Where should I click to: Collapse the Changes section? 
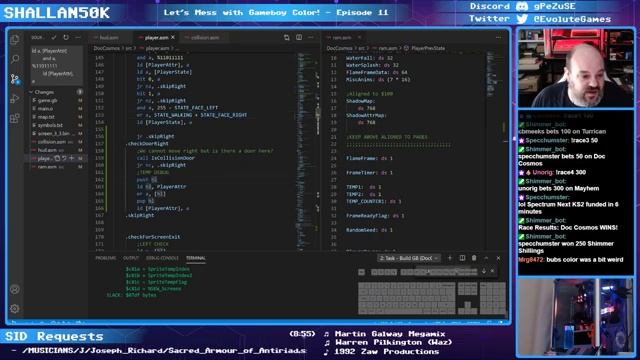pos(44,92)
